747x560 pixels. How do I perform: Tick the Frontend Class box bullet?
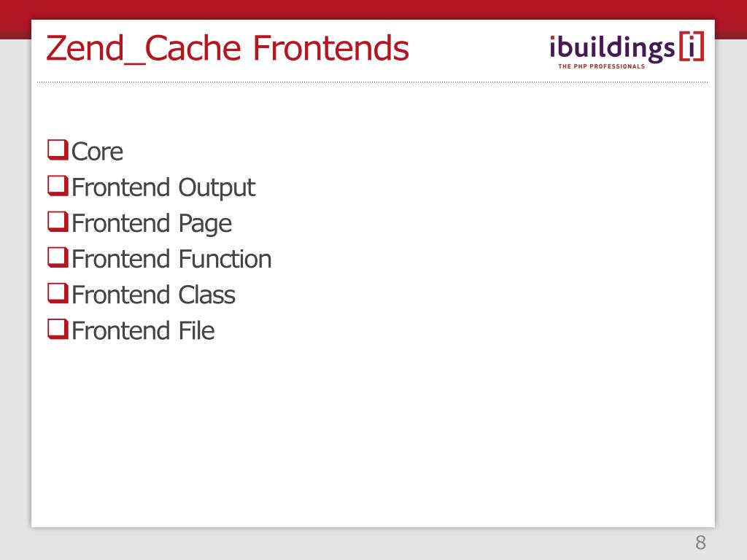pos(58,293)
